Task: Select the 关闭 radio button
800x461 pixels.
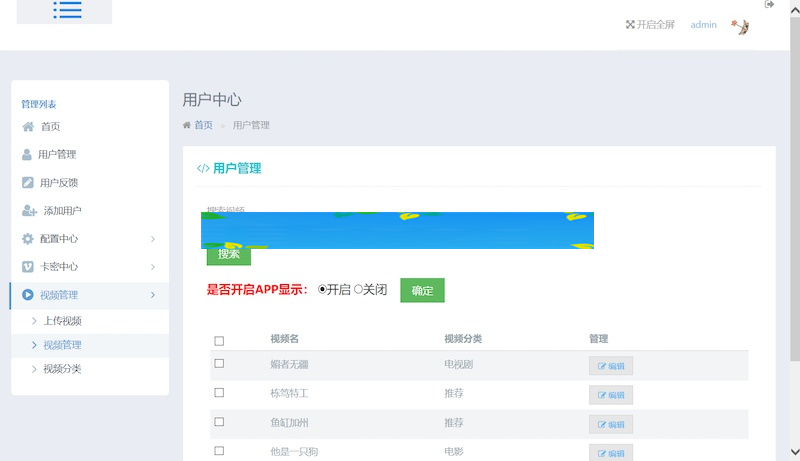Action: (x=358, y=290)
